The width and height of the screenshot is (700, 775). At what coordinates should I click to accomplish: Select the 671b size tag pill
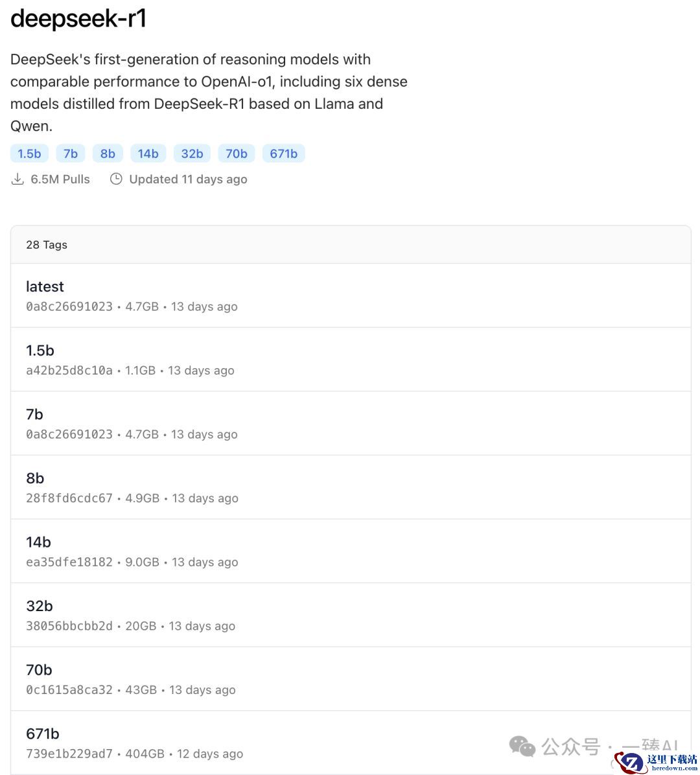pyautogui.click(x=284, y=154)
